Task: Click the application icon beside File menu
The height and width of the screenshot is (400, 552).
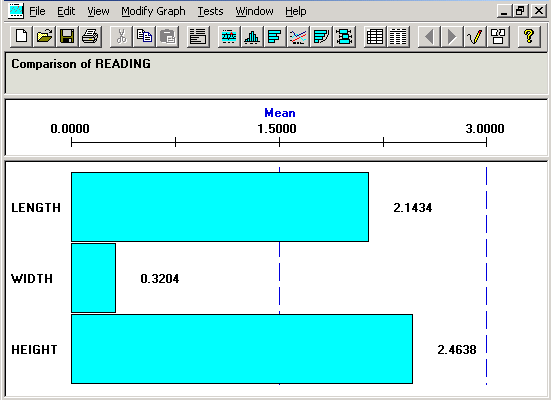Action: [x=16, y=11]
